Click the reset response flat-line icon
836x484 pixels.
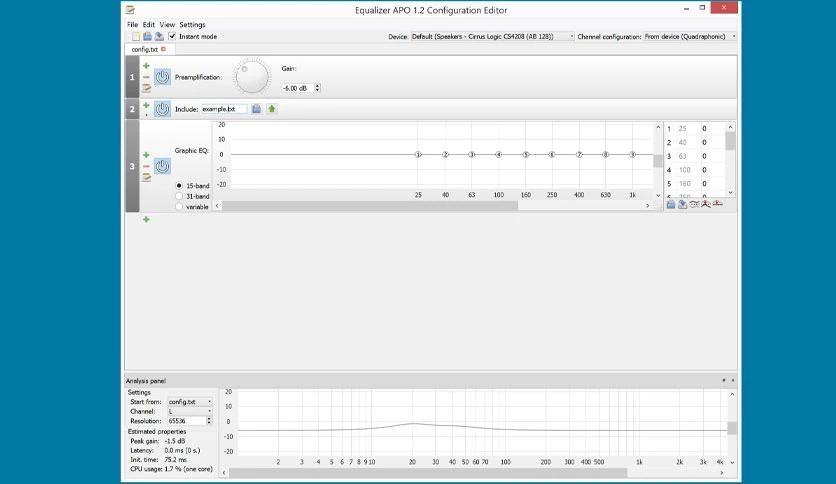tap(718, 204)
